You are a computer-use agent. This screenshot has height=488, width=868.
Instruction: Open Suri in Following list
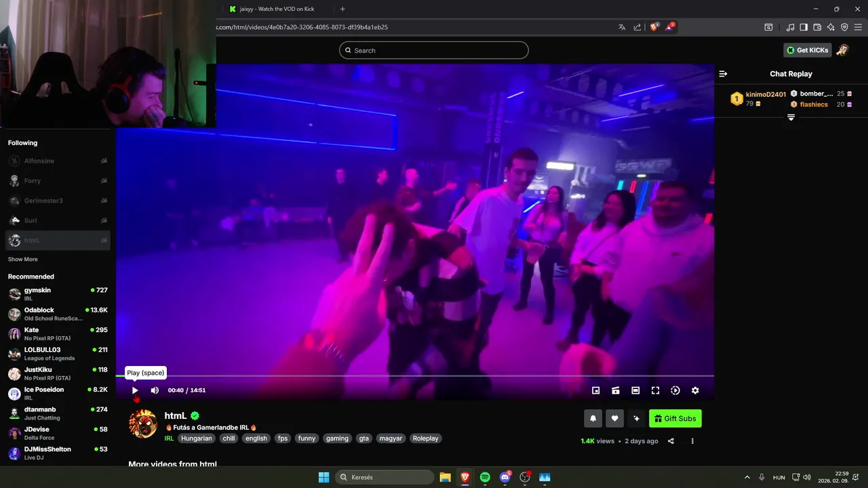coord(58,220)
